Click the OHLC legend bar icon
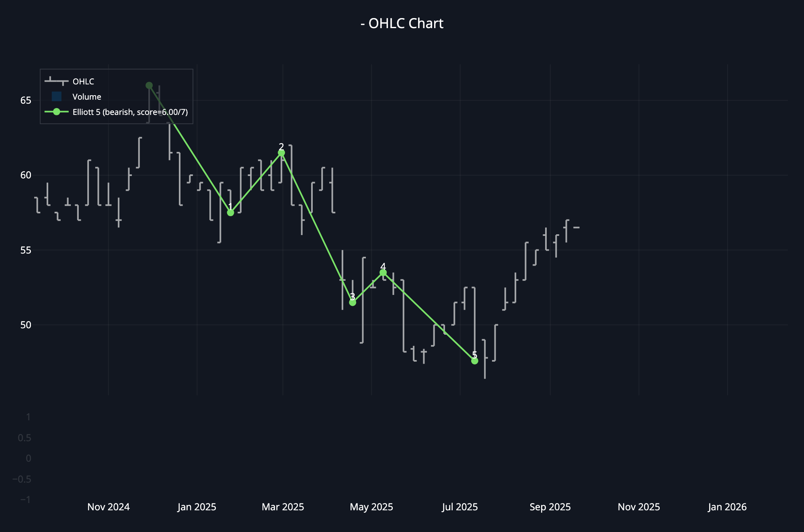Viewport: 804px width, 532px height. (x=56, y=82)
